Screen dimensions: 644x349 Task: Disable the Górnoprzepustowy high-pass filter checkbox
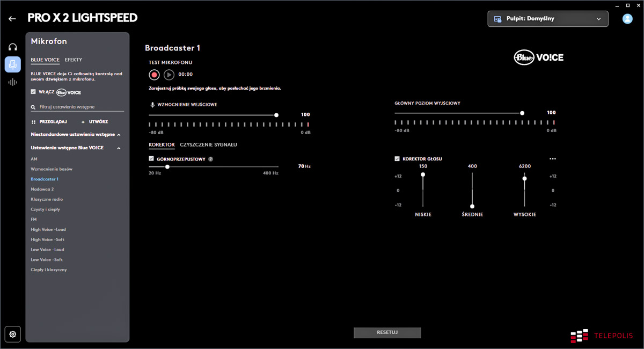[x=151, y=159]
